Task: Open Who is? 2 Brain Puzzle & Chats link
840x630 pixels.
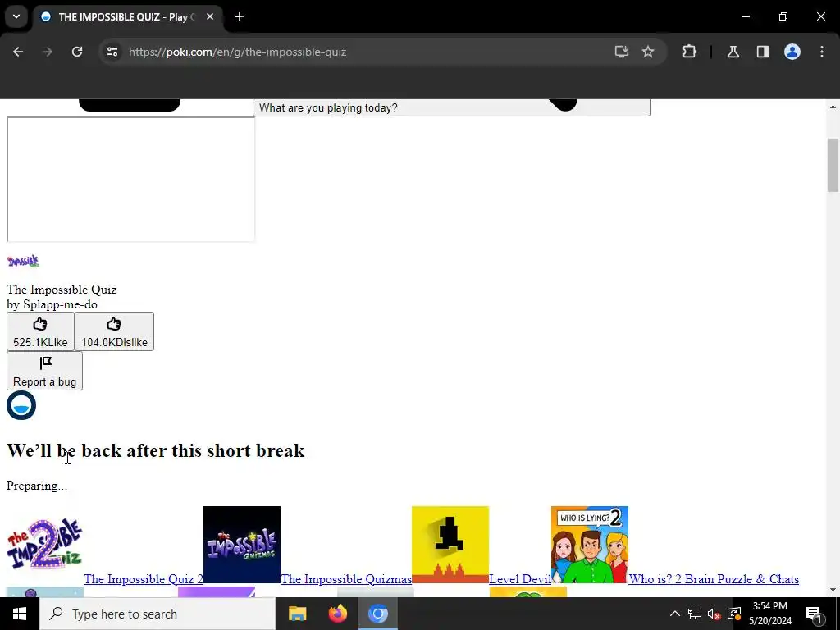Action: click(x=714, y=579)
